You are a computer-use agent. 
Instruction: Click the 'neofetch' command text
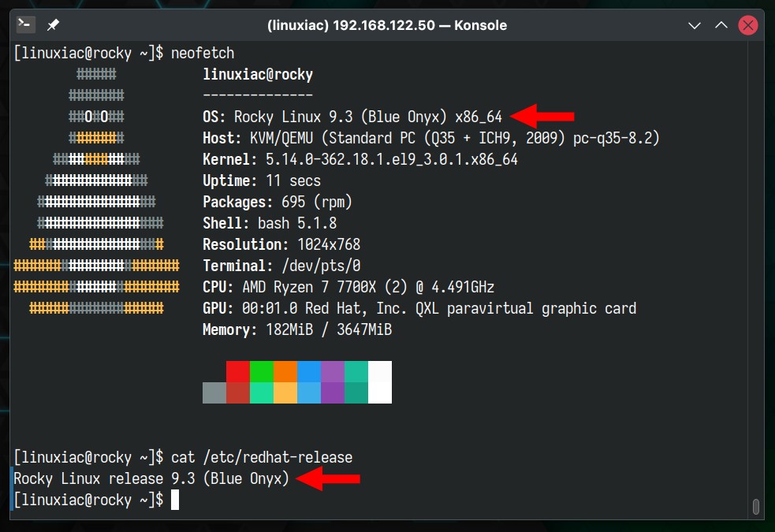[x=202, y=53]
